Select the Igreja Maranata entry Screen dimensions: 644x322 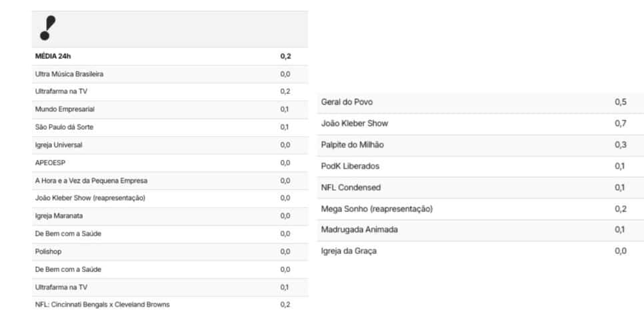click(x=170, y=216)
